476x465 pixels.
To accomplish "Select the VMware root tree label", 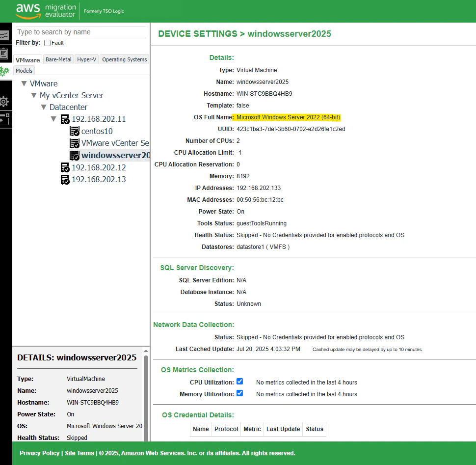I will pyautogui.click(x=44, y=83).
